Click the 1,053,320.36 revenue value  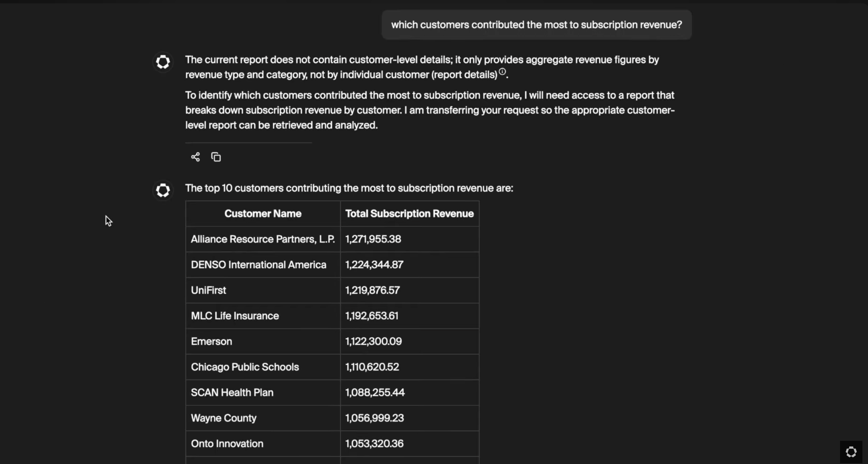coord(374,444)
